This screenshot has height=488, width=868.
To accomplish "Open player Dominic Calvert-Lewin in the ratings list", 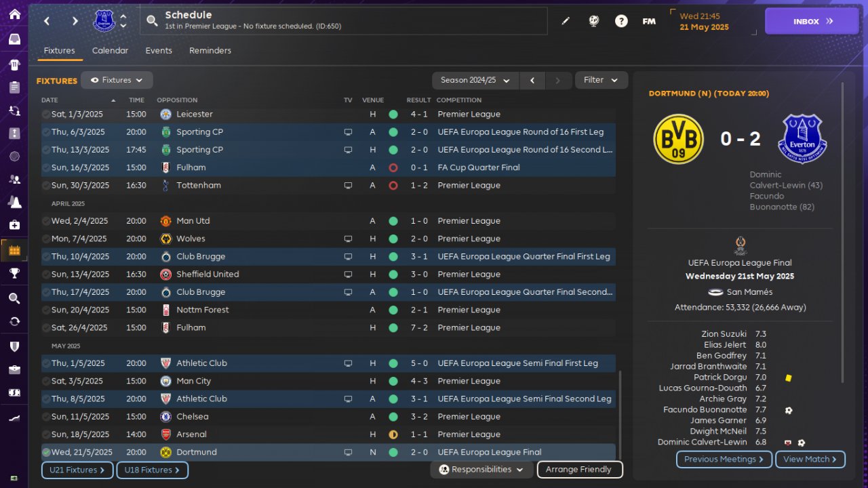I will (702, 443).
